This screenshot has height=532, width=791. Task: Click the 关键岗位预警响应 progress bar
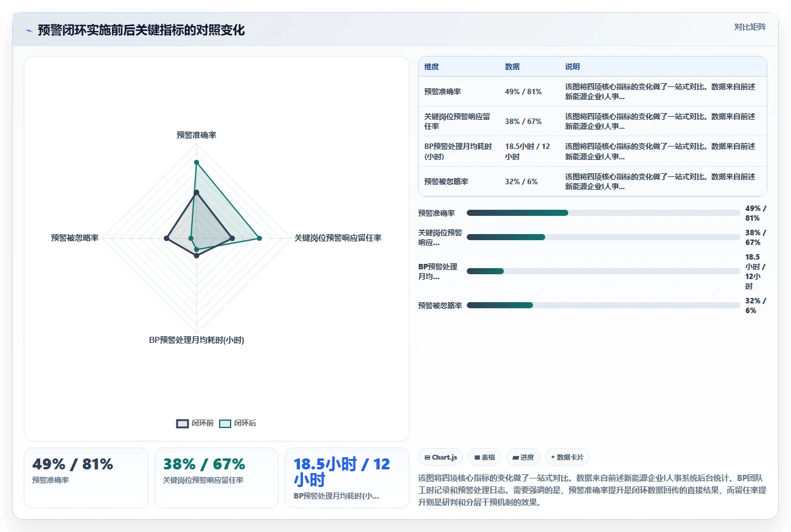coord(603,237)
